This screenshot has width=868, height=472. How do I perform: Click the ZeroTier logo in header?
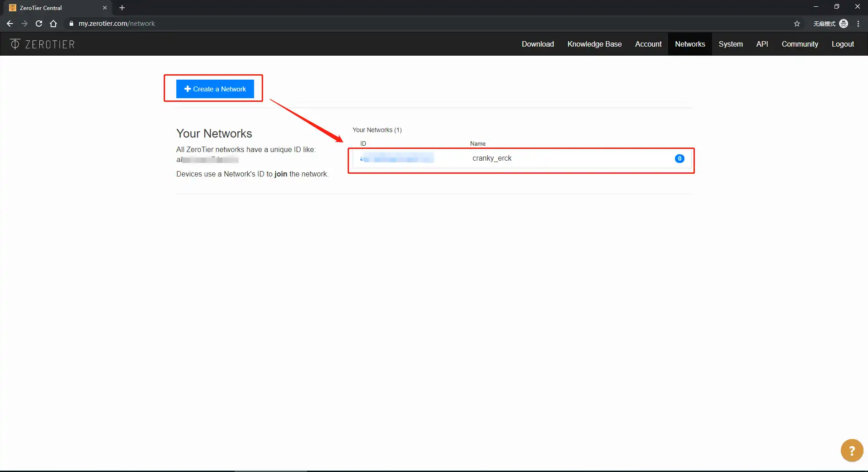click(42, 44)
